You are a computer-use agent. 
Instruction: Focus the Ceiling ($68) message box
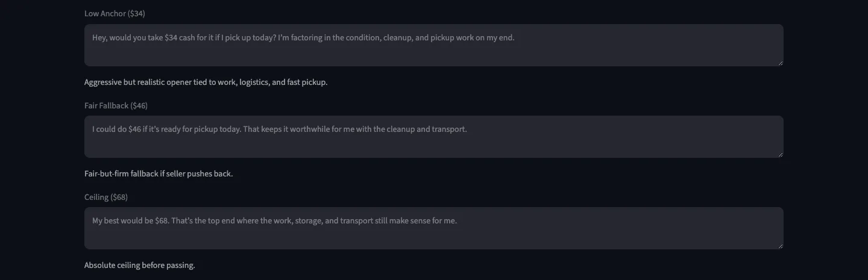434,228
